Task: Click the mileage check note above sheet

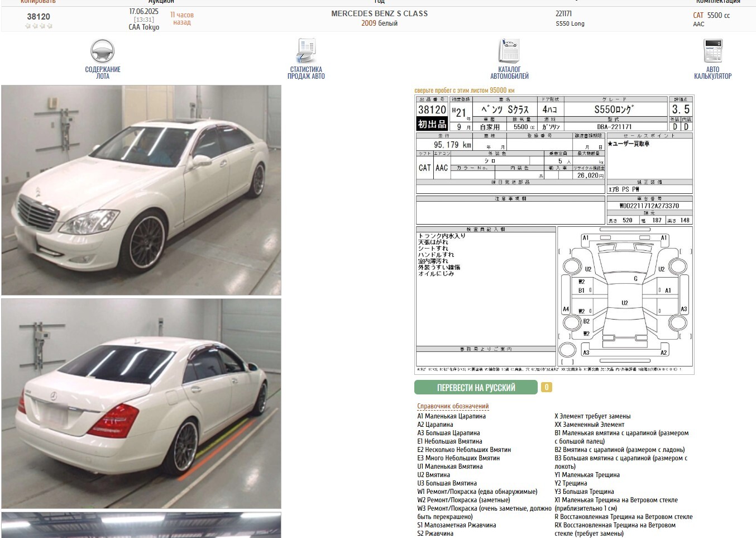Action: pyautogui.click(x=465, y=90)
